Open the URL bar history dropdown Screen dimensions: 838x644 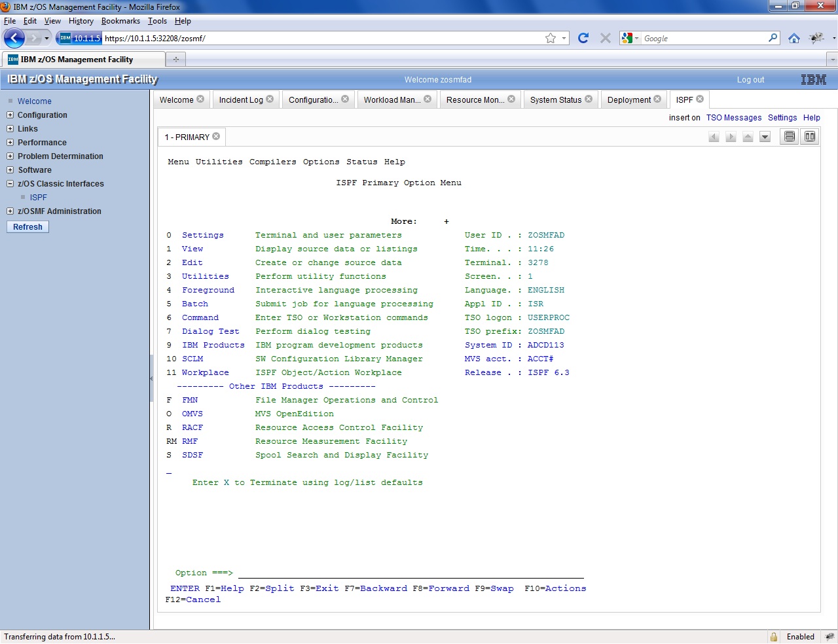pyautogui.click(x=564, y=38)
